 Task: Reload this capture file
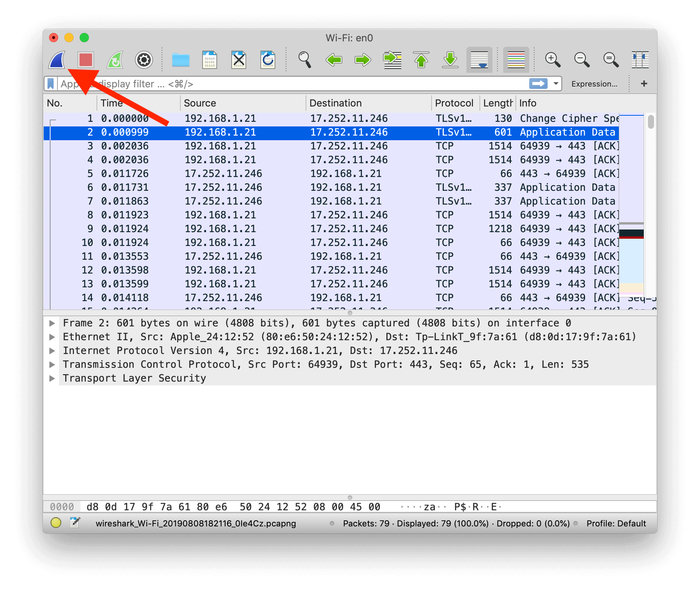point(268,60)
